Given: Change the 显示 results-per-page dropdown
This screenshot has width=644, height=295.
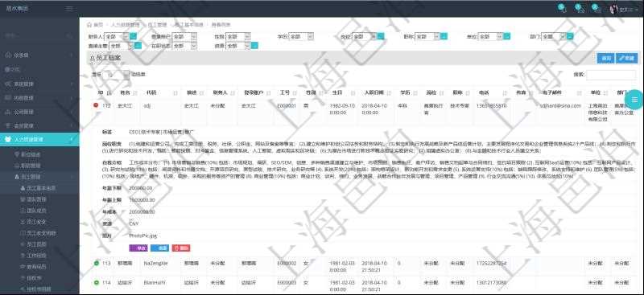Looking at the screenshot, I should pos(115,75).
